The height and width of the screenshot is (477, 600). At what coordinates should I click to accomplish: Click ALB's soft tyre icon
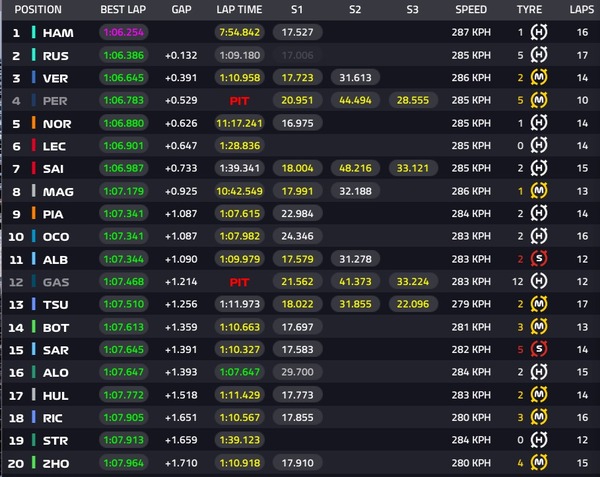pyautogui.click(x=538, y=259)
